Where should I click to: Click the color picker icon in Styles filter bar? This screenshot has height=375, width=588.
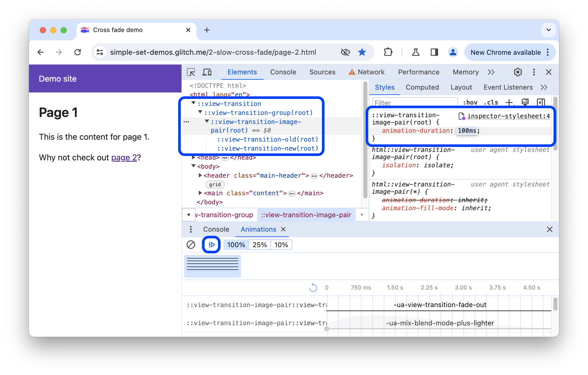(x=525, y=103)
